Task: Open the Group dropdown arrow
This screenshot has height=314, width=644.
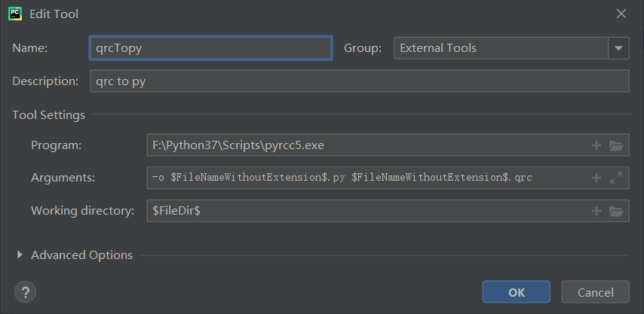Action: [x=618, y=48]
